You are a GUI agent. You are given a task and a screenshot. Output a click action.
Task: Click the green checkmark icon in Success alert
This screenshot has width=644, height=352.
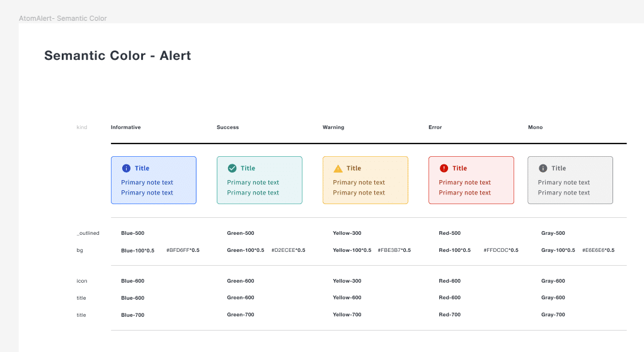[232, 168]
